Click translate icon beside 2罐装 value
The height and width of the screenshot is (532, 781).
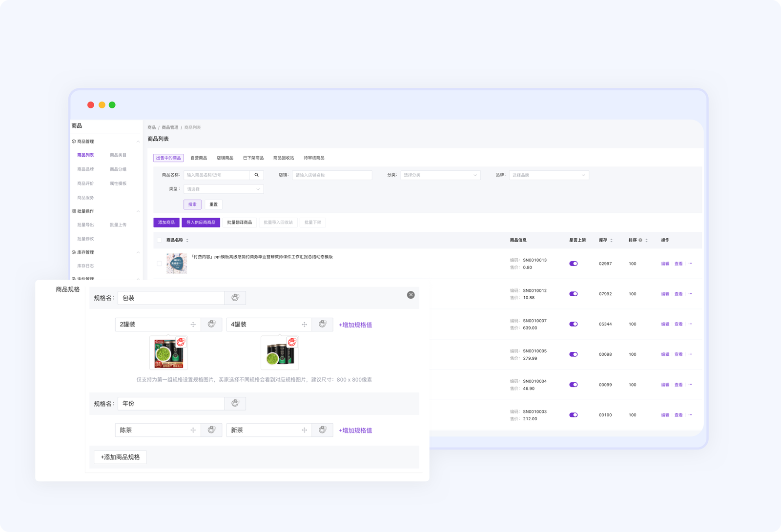tap(211, 325)
